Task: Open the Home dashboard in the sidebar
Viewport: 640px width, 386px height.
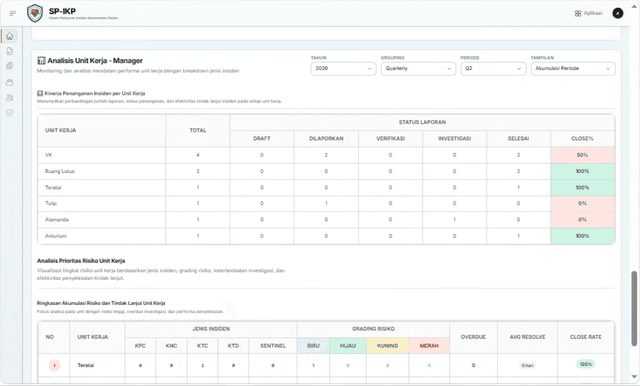Action: click(10, 36)
